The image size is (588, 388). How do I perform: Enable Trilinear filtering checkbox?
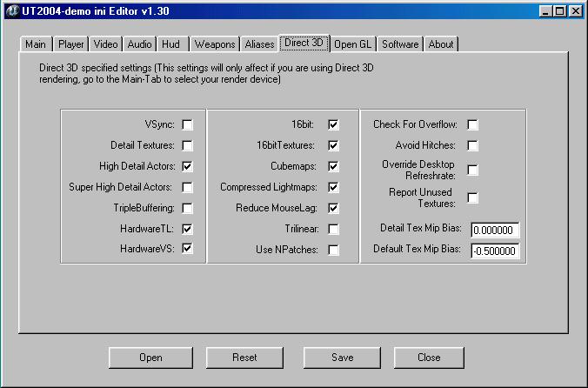pos(333,229)
